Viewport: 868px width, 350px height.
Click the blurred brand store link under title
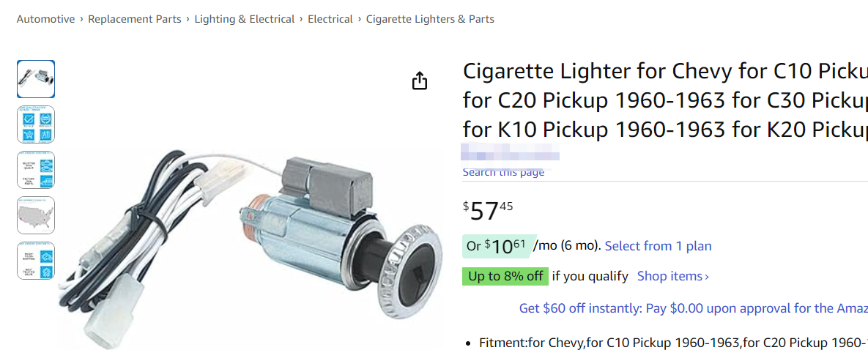[511, 154]
